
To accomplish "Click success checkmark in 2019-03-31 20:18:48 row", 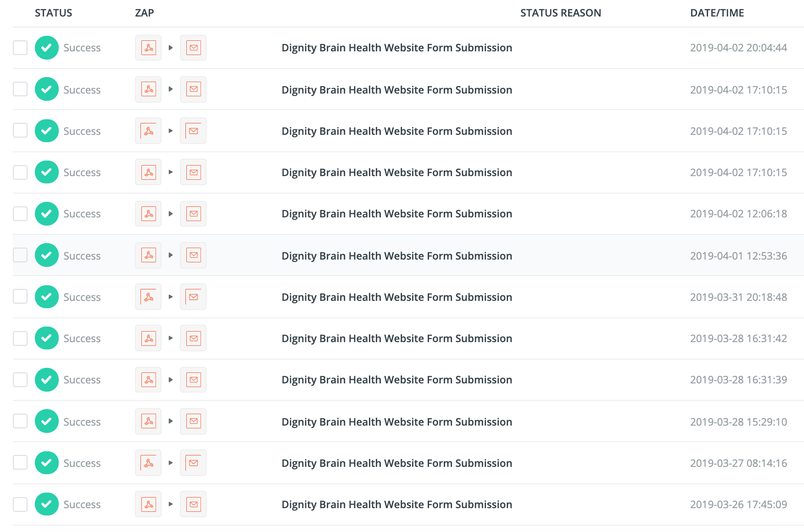I will point(47,297).
